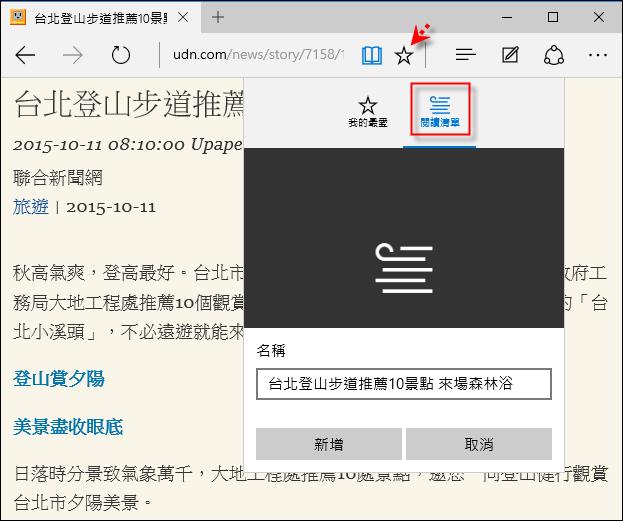Close the 台北登山步道推薦10景 tab
This screenshot has width=623, height=521.
point(183,17)
